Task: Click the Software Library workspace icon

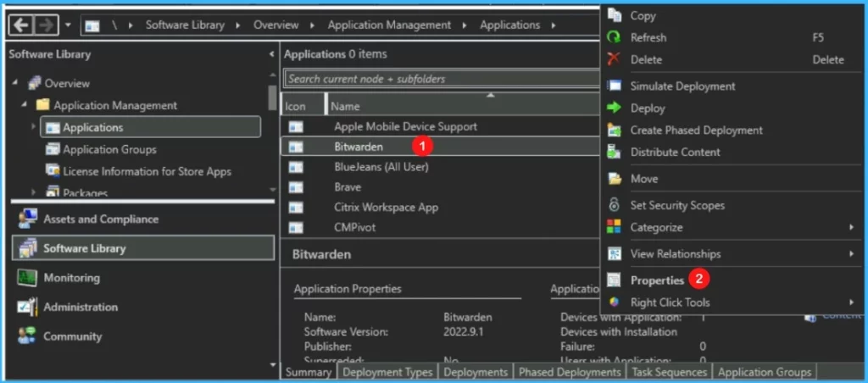Action: tap(27, 248)
